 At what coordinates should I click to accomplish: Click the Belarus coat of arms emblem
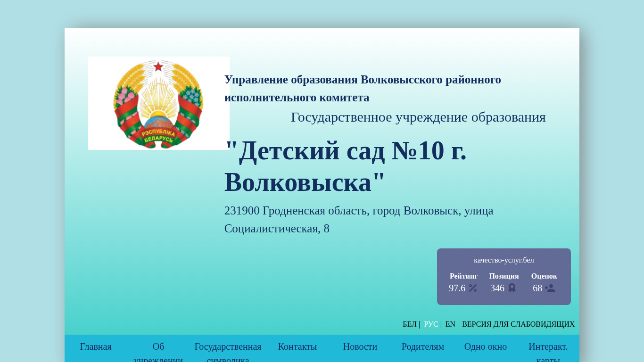(x=158, y=103)
